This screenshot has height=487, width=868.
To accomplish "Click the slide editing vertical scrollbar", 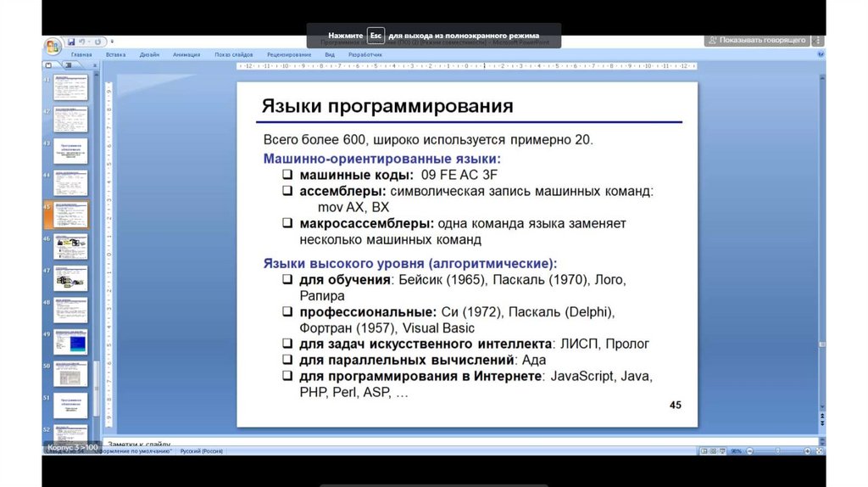I will click(822, 243).
